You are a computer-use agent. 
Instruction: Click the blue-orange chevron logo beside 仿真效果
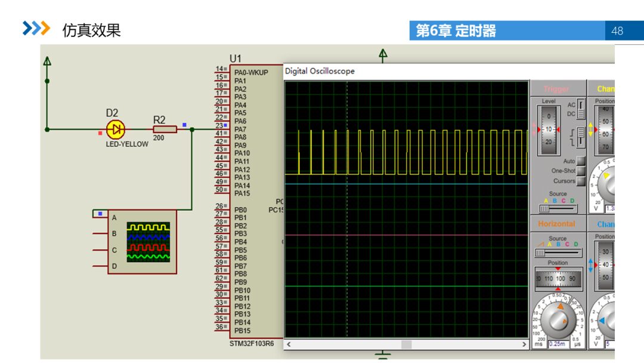36,29
